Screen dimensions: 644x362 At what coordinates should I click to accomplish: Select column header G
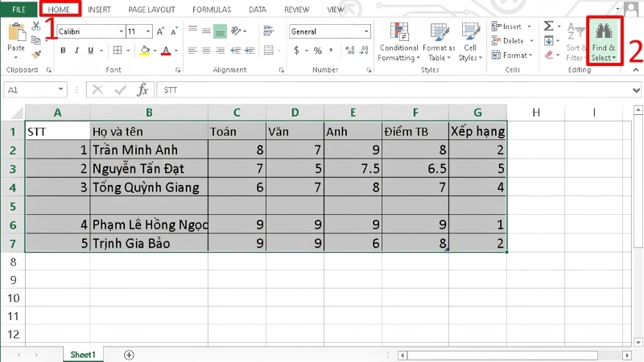[x=477, y=113]
